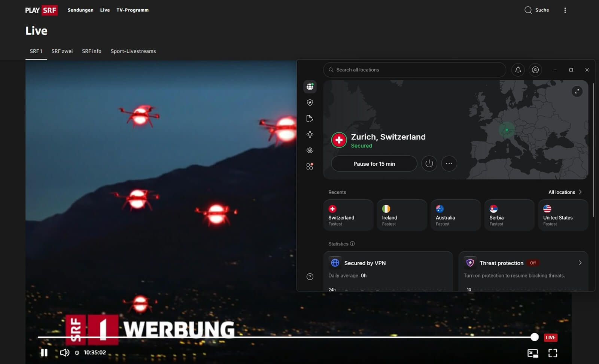Screen dimensions: 599x364
Task: Connect to recent Ireland location
Action: [402, 215]
